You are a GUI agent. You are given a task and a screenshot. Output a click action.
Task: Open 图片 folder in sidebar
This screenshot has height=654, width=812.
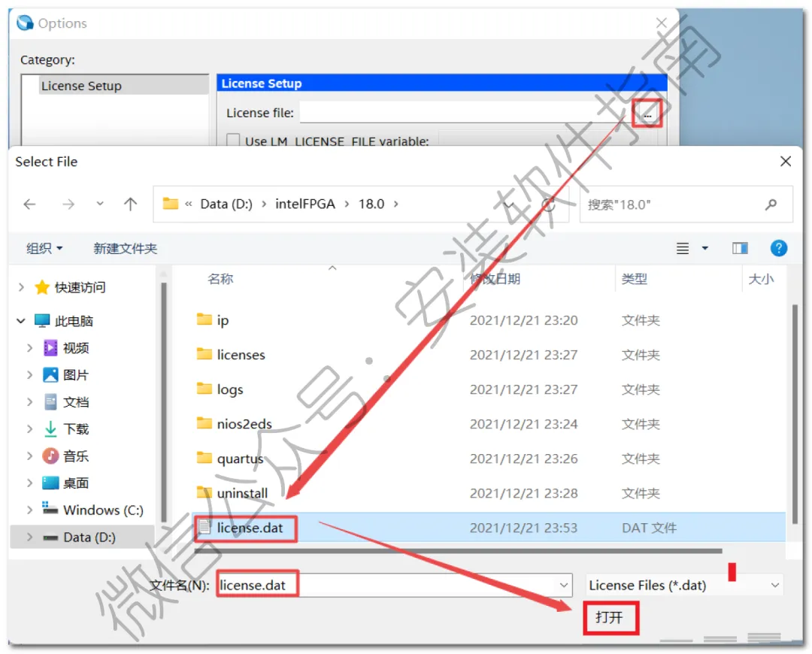65,375
